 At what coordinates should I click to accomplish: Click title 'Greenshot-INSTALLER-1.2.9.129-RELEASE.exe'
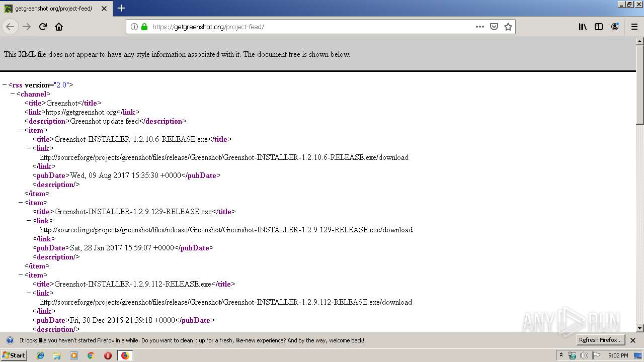(133, 212)
